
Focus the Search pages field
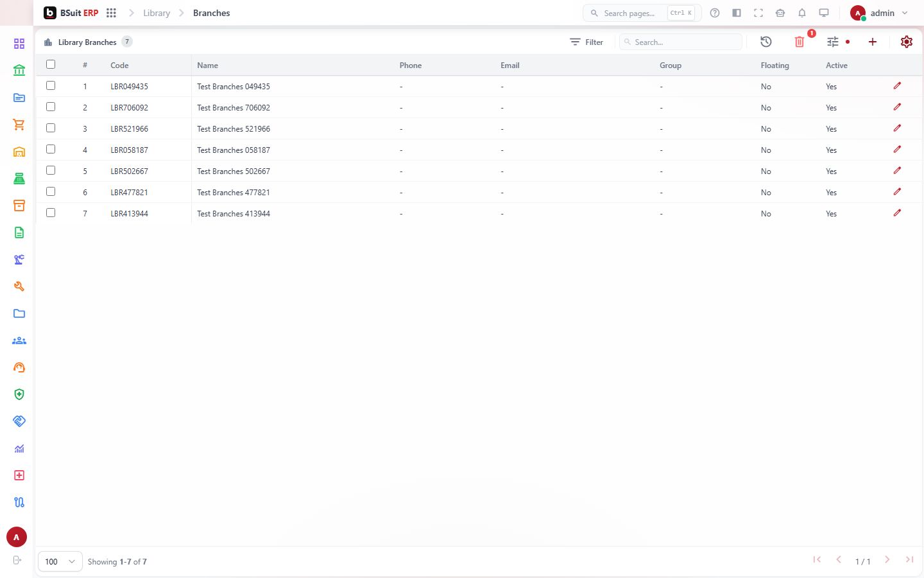coord(642,13)
